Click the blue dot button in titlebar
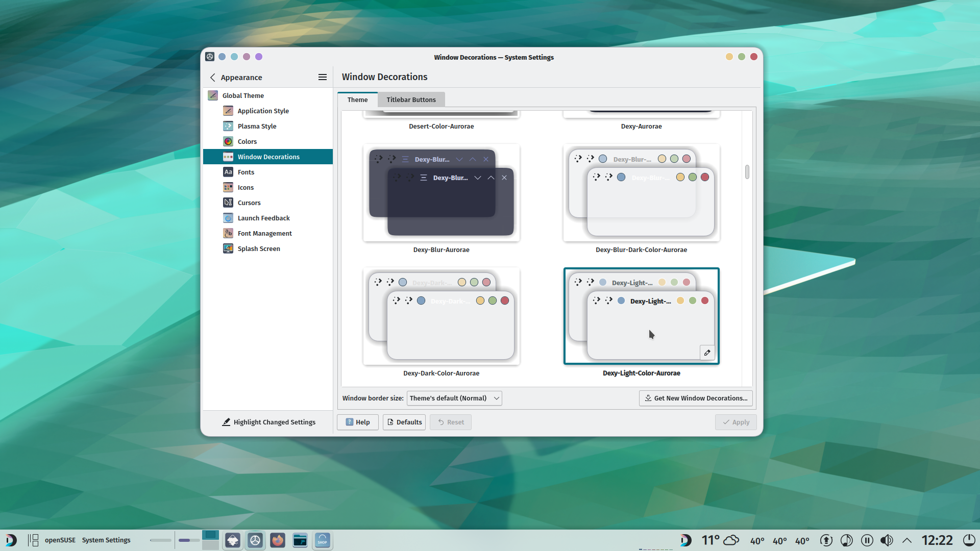The width and height of the screenshot is (980, 551). [x=222, y=57]
